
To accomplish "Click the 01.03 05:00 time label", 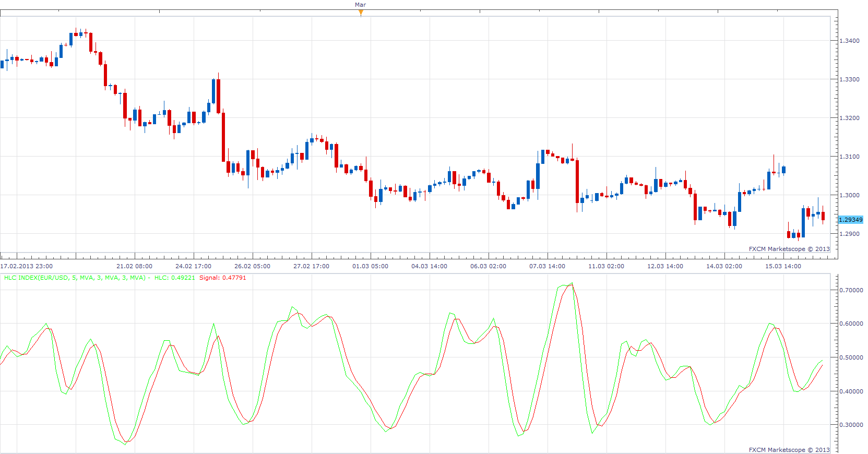I will 371,266.
